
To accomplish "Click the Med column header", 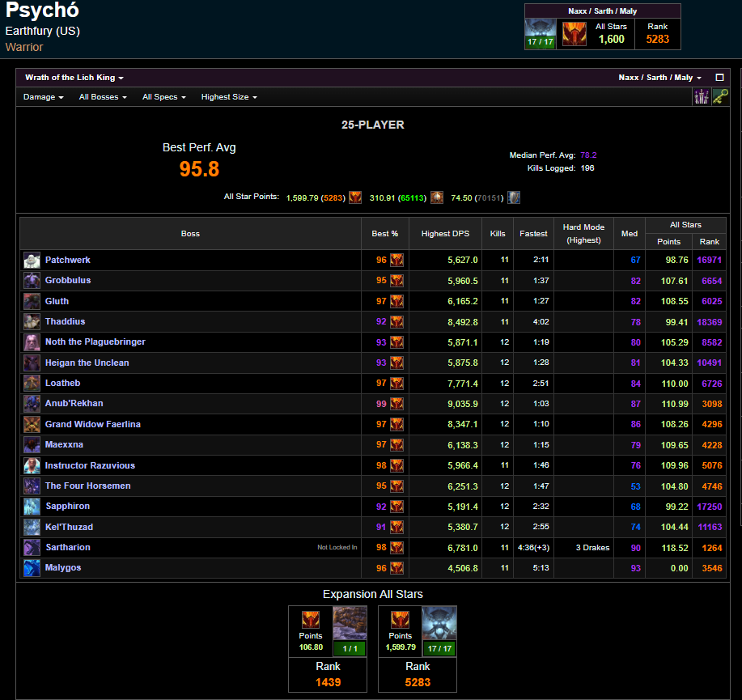I will (630, 234).
